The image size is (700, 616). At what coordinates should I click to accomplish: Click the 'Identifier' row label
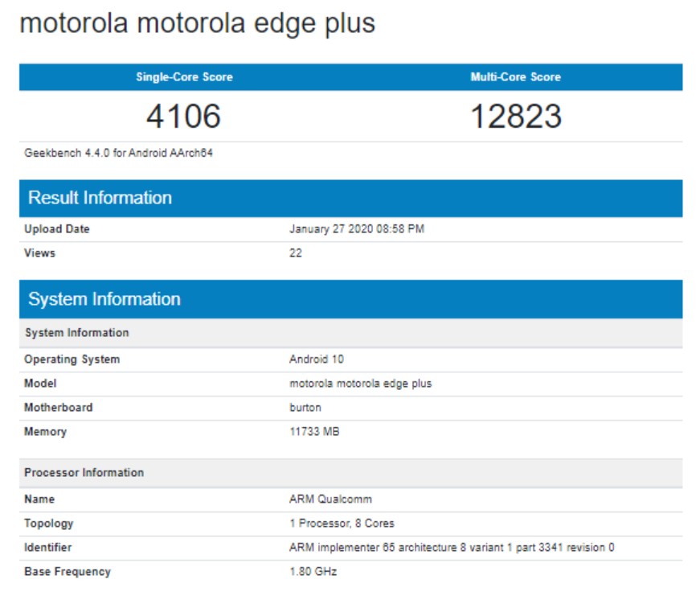pyautogui.click(x=47, y=548)
